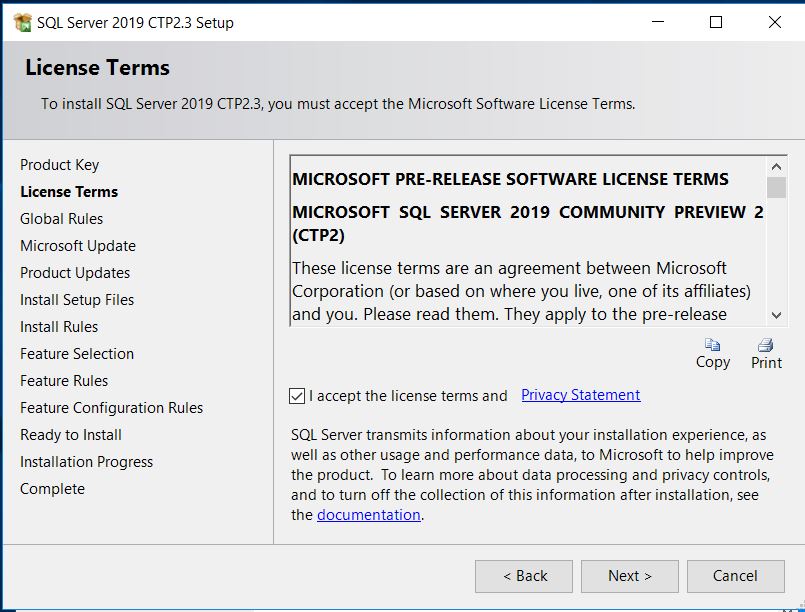Click the scroll down arrow on license text
This screenshot has width=805, height=612.
(x=777, y=314)
